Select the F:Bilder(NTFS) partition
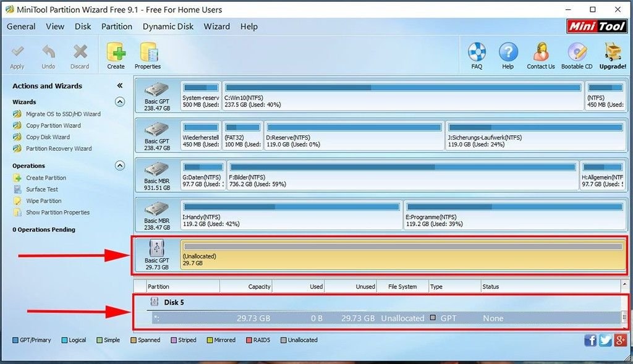633x364 pixels. pos(402,175)
